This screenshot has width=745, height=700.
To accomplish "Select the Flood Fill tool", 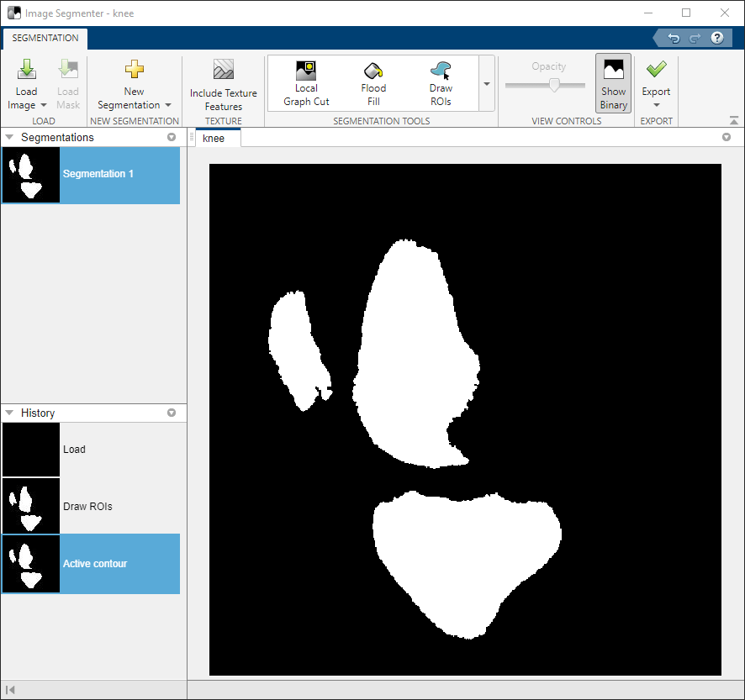I will pyautogui.click(x=373, y=72).
